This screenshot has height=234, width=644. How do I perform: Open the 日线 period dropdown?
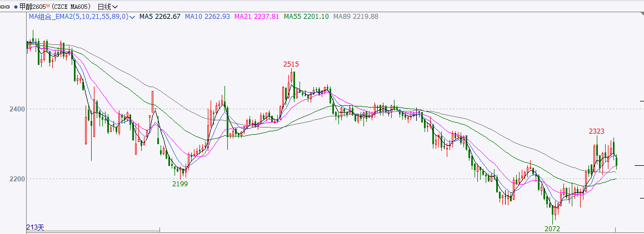click(x=107, y=7)
